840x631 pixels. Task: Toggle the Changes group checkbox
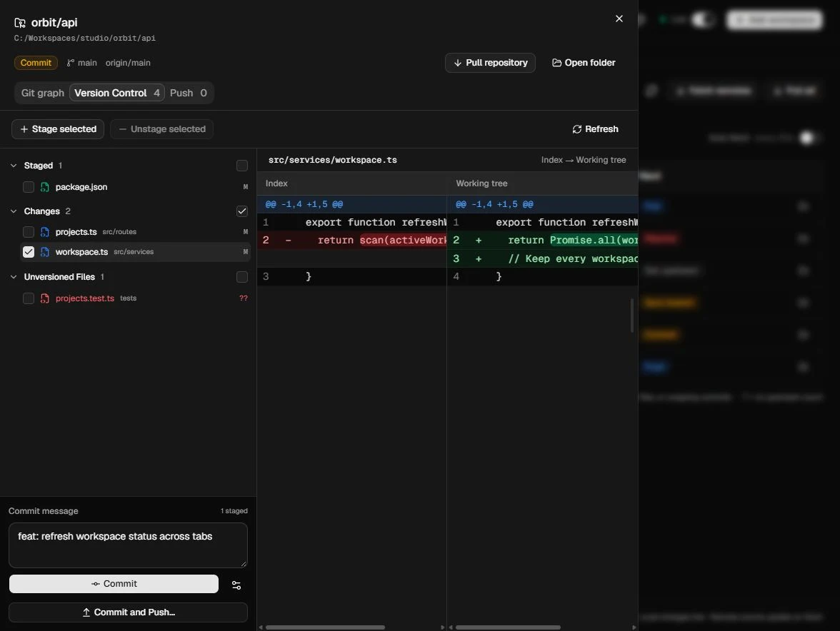click(x=242, y=211)
